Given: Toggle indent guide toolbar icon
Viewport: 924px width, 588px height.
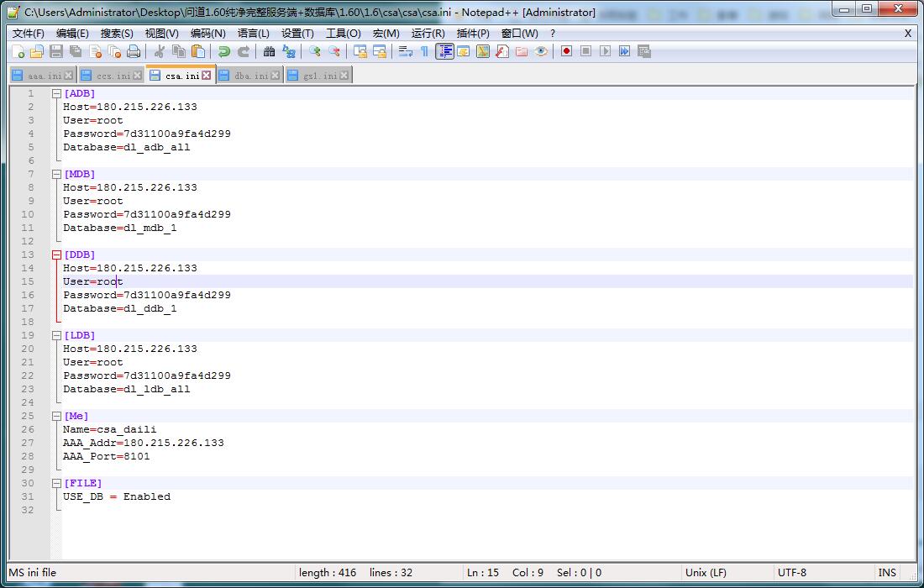Looking at the screenshot, I should pos(444,52).
